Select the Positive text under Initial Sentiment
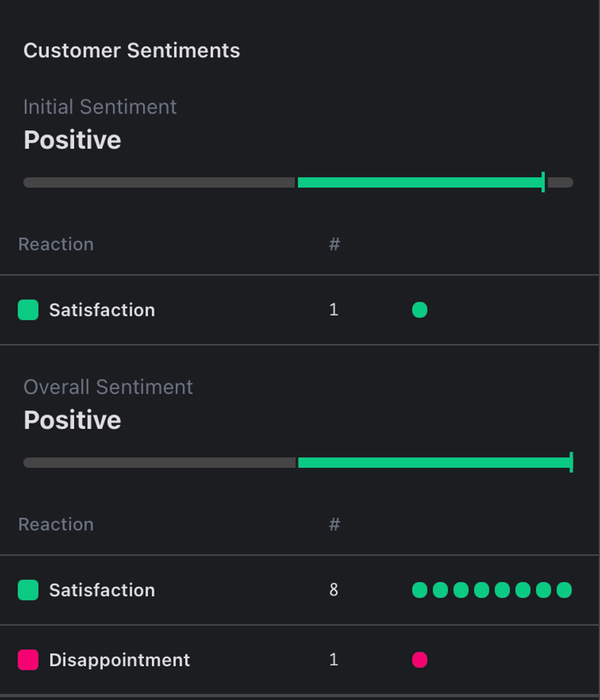The width and height of the screenshot is (600, 700). coord(72,140)
